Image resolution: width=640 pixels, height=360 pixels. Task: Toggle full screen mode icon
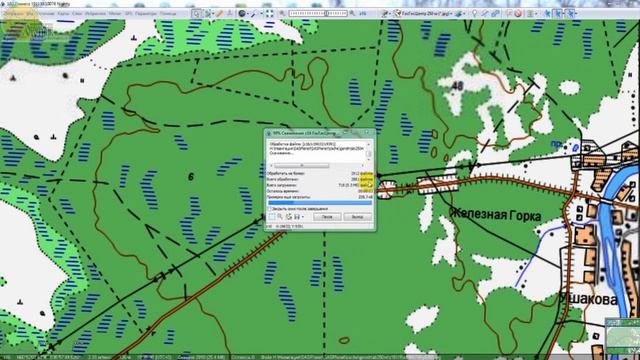click(269, 13)
